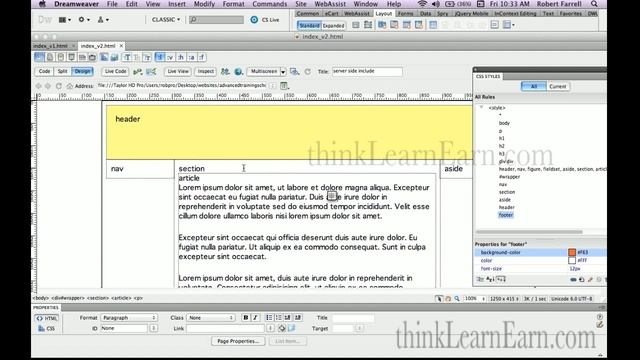Select the Forms tab in Insert bar

click(x=405, y=13)
